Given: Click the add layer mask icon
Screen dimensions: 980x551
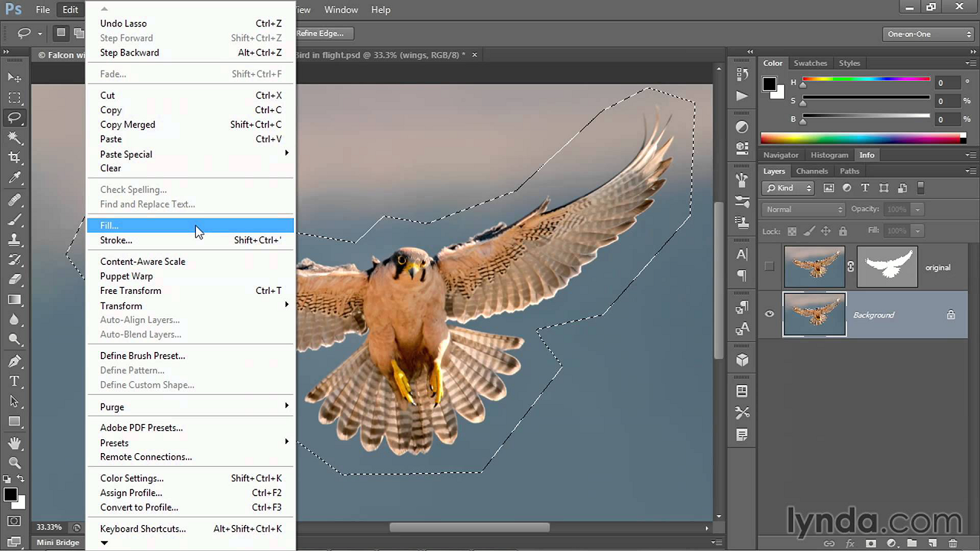Looking at the screenshot, I should tap(871, 543).
